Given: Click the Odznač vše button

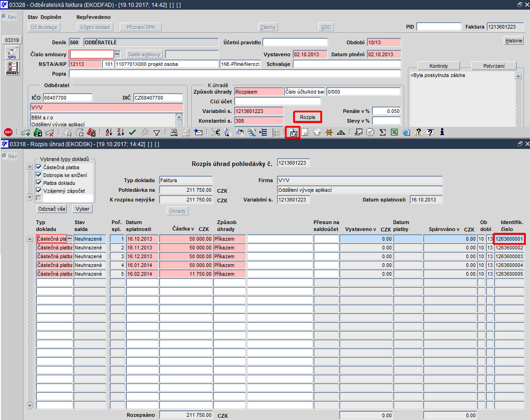Looking at the screenshot, I should 52,209.
